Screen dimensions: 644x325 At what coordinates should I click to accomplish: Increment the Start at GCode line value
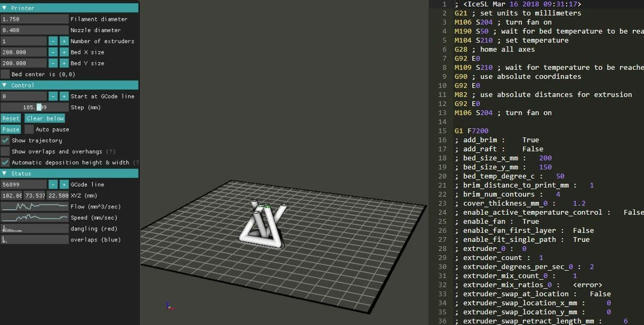coord(64,96)
